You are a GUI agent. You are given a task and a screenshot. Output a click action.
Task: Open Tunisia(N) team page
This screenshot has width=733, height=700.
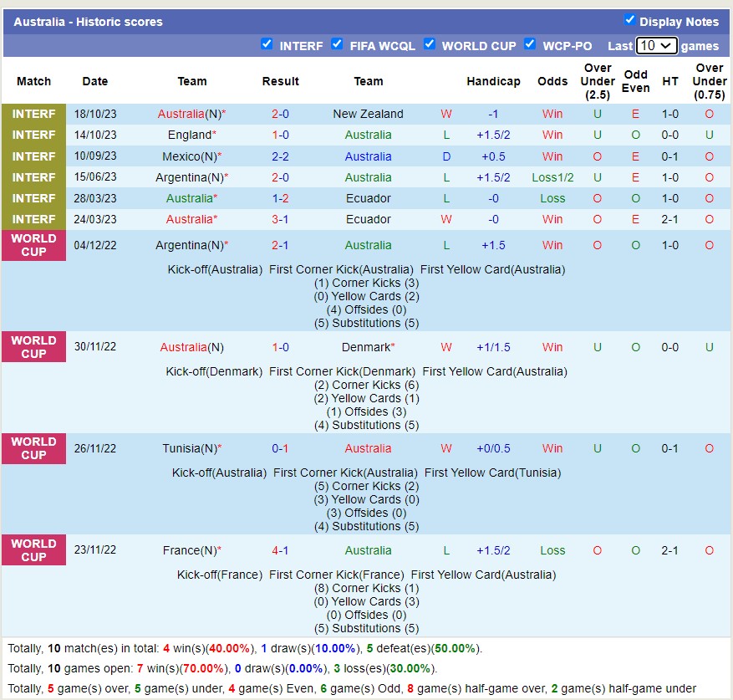189,448
